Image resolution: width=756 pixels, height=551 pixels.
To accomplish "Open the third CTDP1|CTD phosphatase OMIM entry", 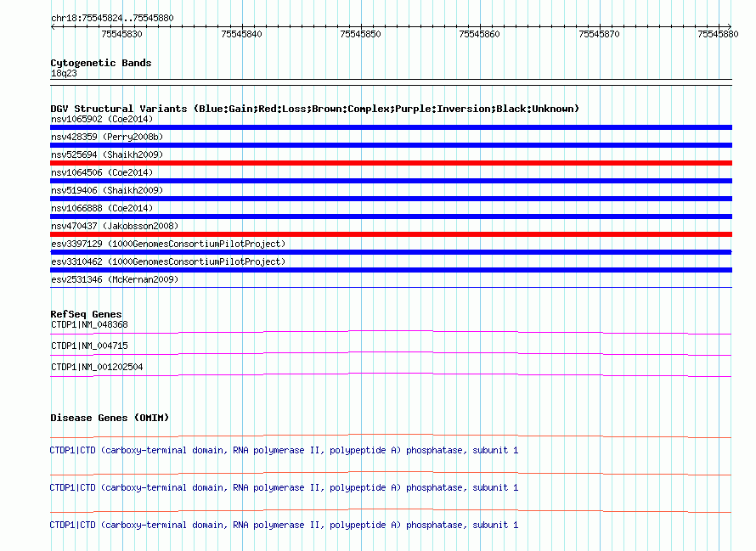I will pos(284,525).
